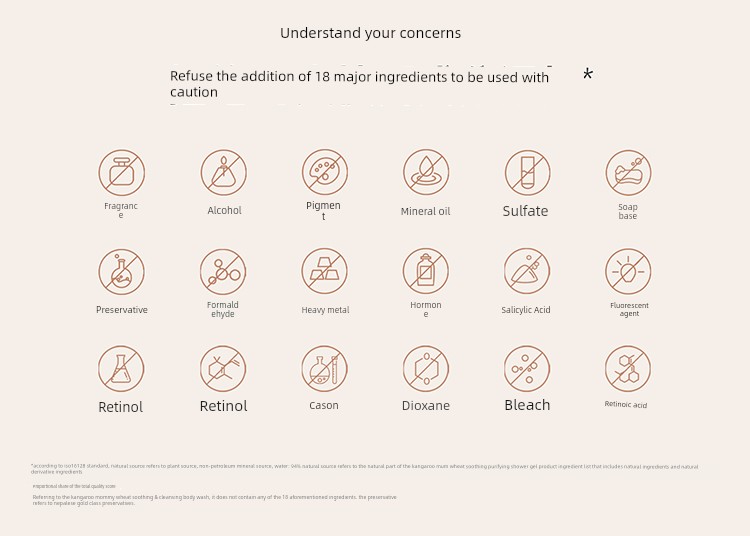This screenshot has width=750, height=536.
Task: Click the Bleach bubbles icon
Action: pos(527,369)
